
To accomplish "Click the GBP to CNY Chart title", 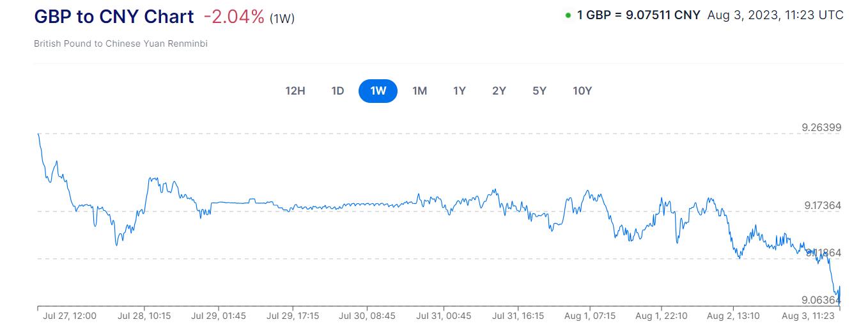I will [114, 17].
